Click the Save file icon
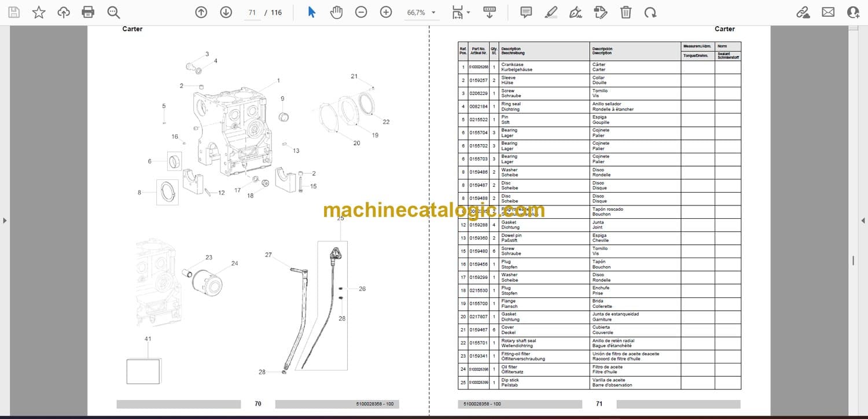 tap(14, 12)
